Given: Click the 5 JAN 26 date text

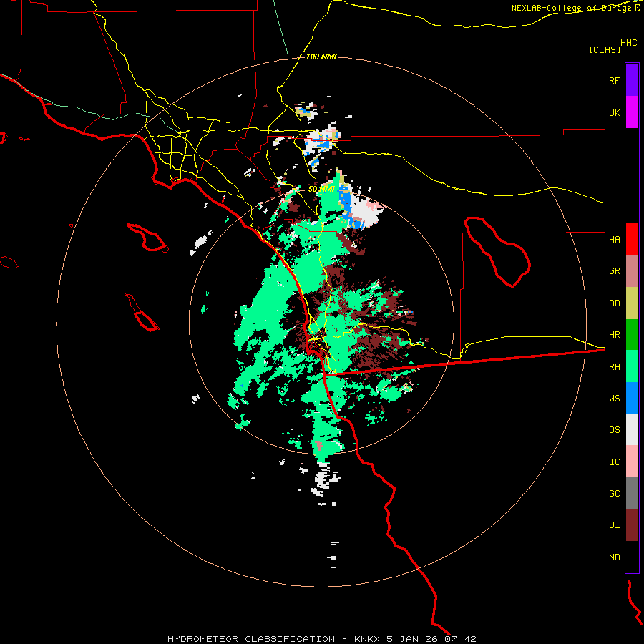Looking at the screenshot, I should (x=412, y=639).
